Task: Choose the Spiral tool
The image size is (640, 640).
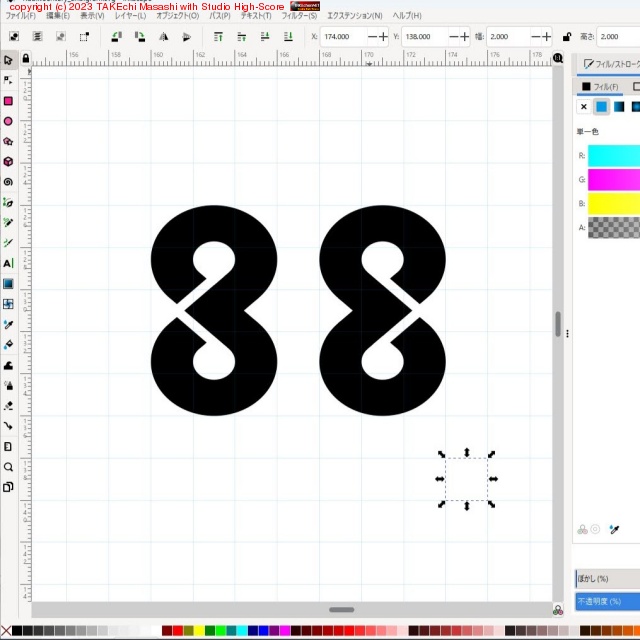Action: click(x=8, y=182)
